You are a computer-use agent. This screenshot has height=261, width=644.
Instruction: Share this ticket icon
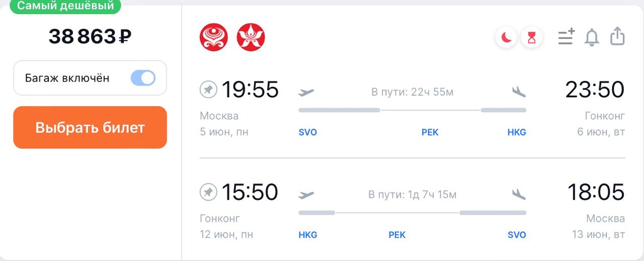point(617,37)
